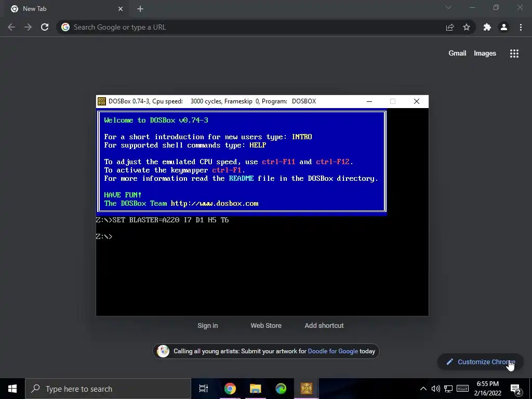Select the New Tab tab
Image resolution: width=532 pixels, height=399 pixels.
tap(67, 9)
